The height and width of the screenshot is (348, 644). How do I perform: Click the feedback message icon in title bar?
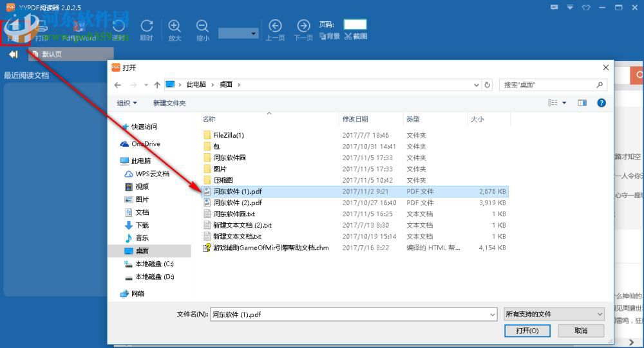(554, 7)
